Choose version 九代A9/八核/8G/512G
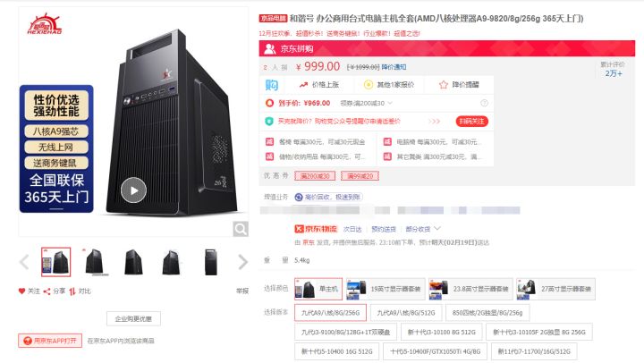644x363 pixels. [x=406, y=313]
